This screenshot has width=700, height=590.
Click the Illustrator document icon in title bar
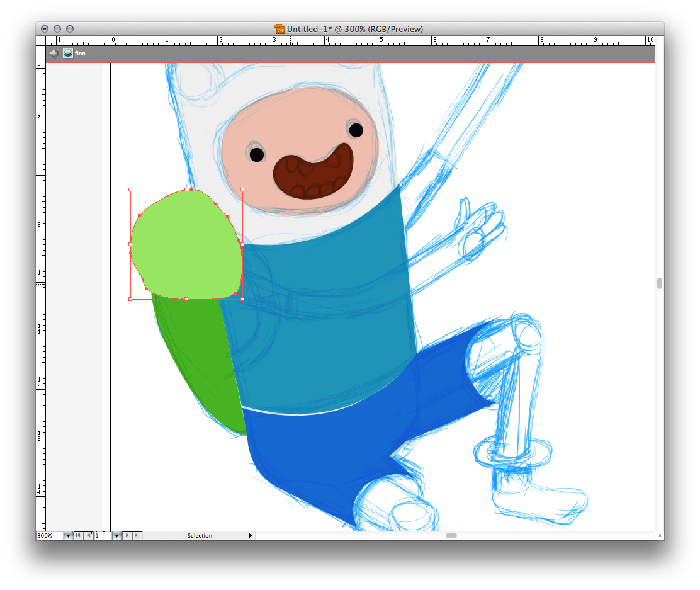[x=279, y=29]
